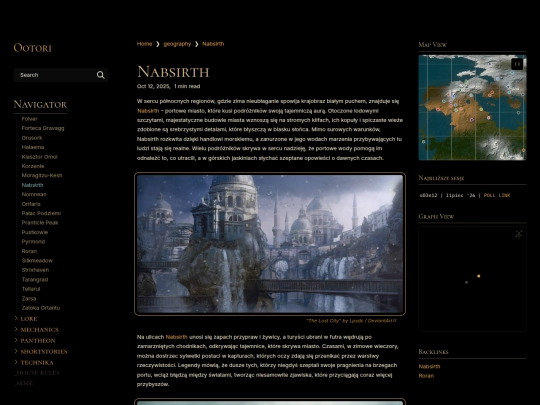Click the bright orange node in Graph View

point(479,276)
